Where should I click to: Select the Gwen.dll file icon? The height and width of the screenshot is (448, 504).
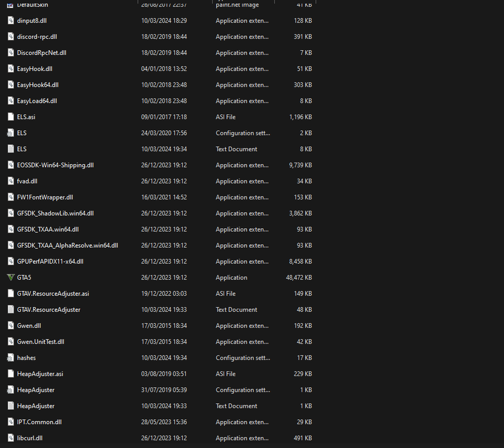[x=10, y=326]
